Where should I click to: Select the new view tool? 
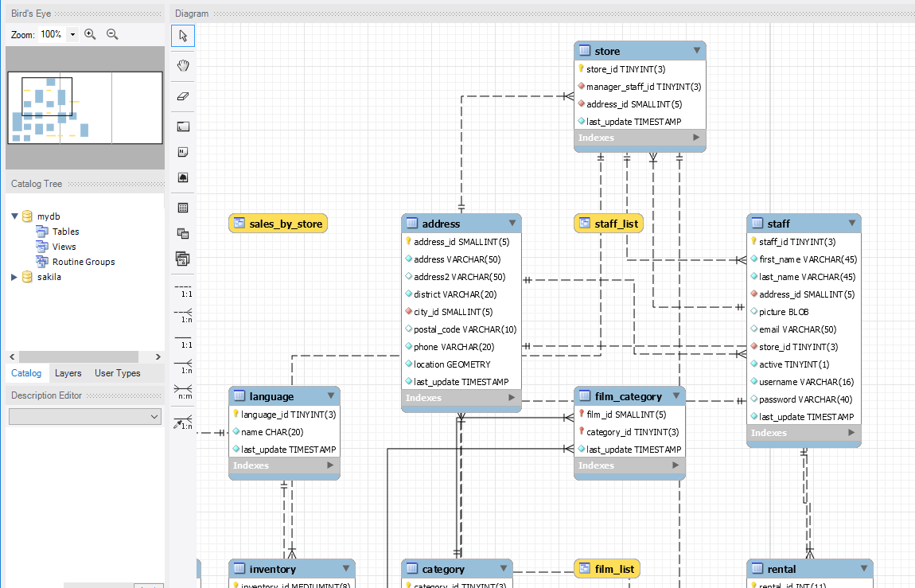click(x=183, y=233)
